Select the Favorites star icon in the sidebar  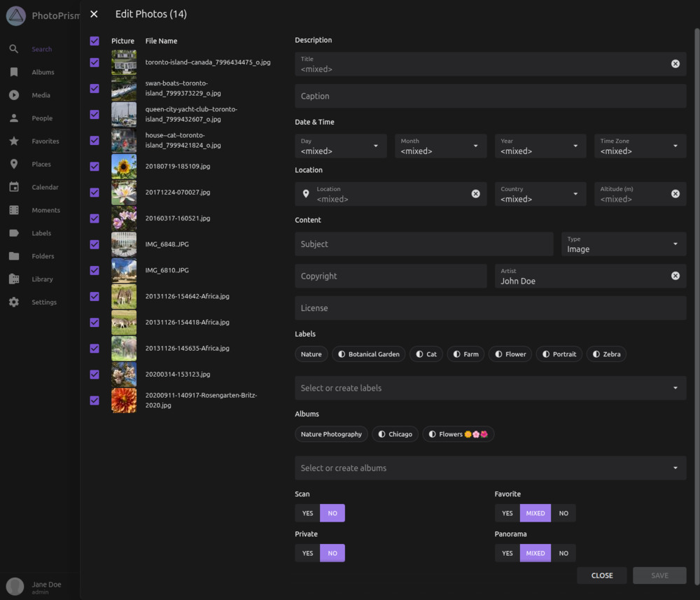[x=15, y=141]
